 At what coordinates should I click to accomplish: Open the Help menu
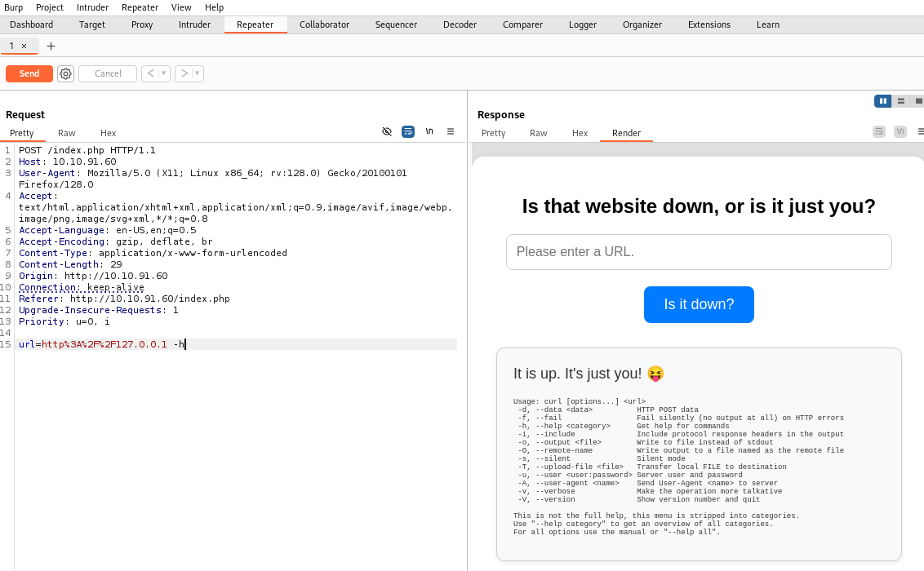coord(215,7)
